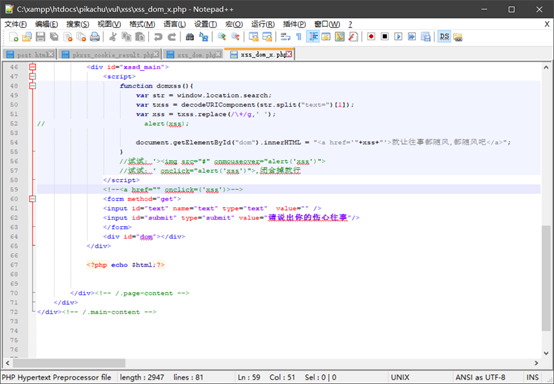Open the 宏(O) menu
The image size is (554, 384).
[x=234, y=24]
